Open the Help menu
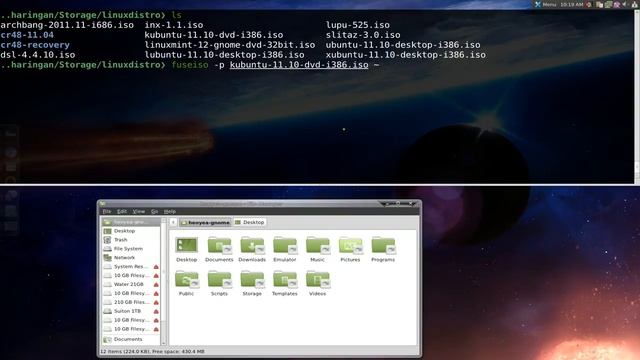This screenshot has height=360, width=640. 170,211
